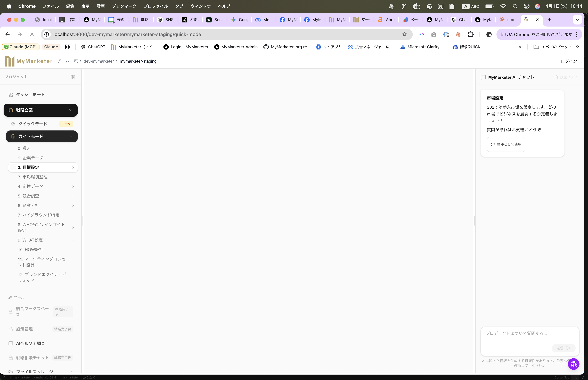Open the 編集 menu
588x380 pixels.
70,6
